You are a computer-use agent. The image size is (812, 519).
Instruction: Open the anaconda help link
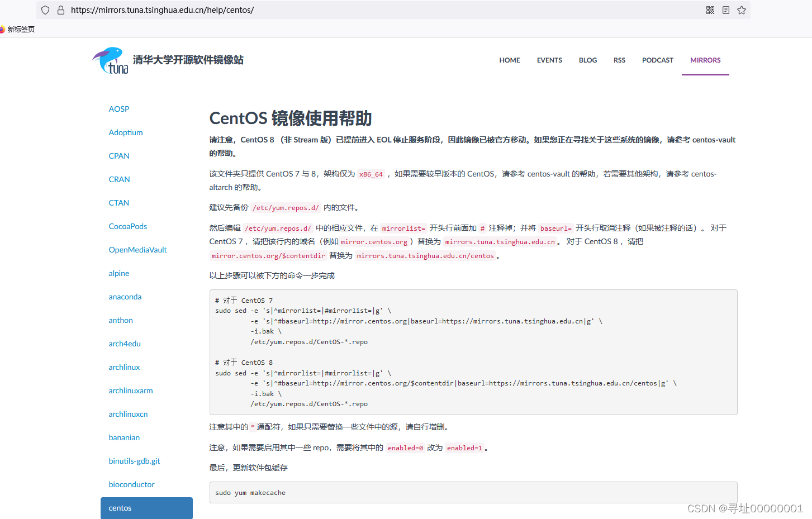pos(125,297)
